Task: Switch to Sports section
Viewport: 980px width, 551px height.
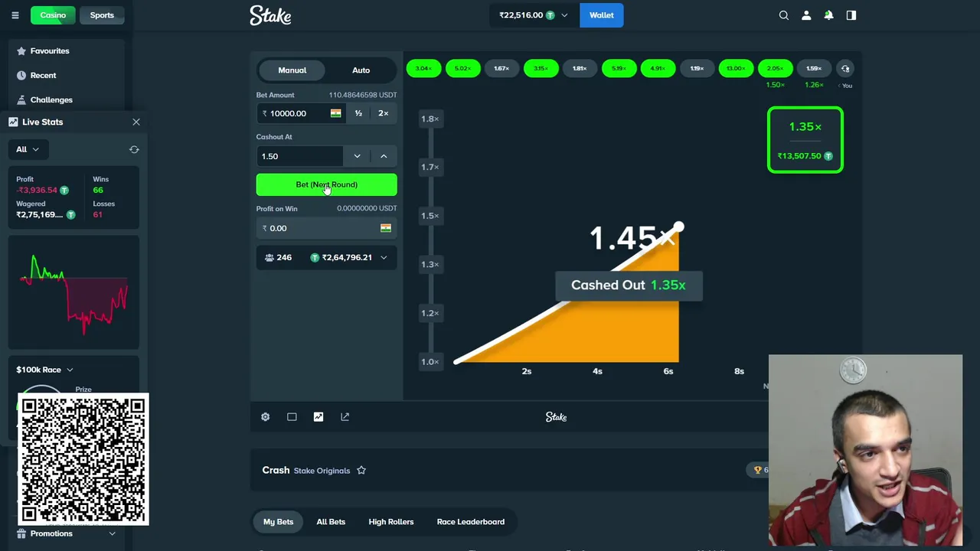Action: click(x=102, y=15)
